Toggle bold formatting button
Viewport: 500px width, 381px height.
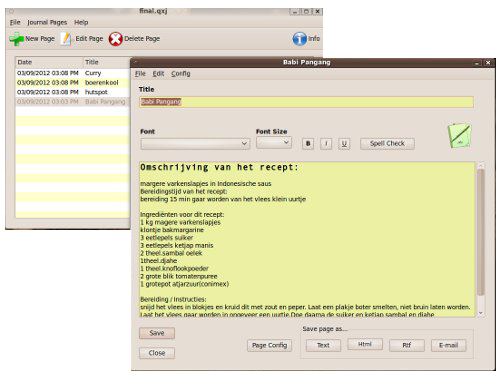pos(308,144)
